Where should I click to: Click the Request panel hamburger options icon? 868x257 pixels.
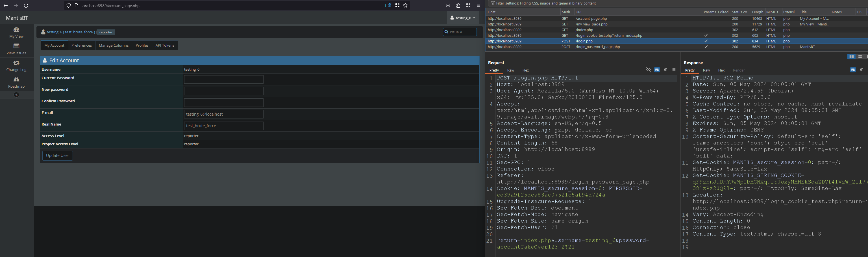(674, 70)
